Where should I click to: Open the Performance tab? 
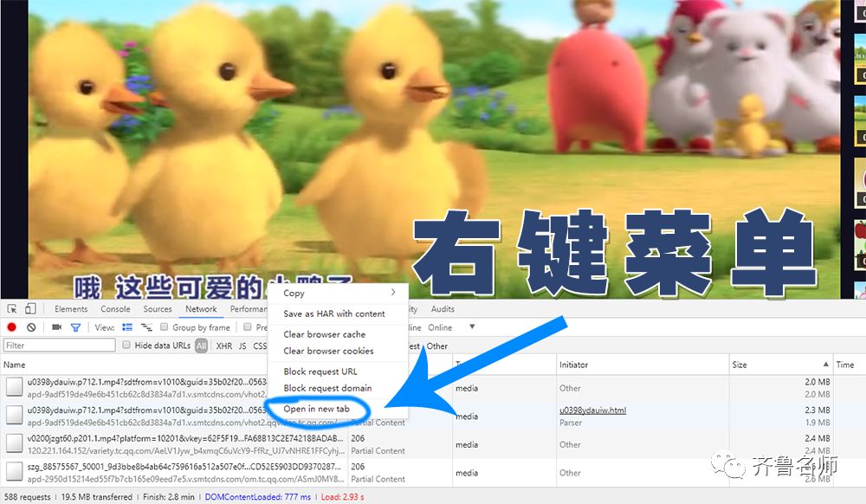249,309
